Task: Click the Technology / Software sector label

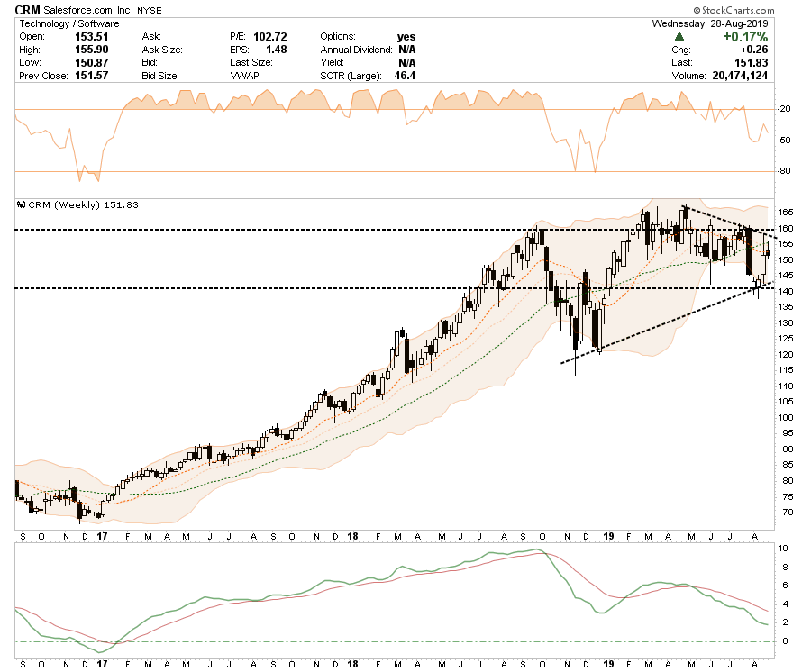Action: coord(69,23)
